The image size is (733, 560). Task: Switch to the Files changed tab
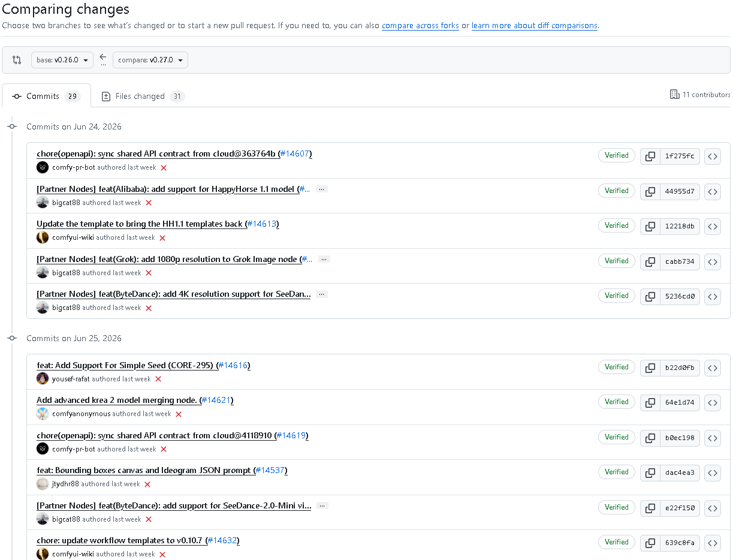142,96
